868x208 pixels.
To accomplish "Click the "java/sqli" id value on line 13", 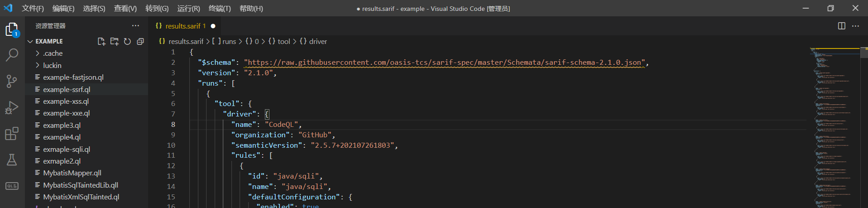I will coord(296,176).
